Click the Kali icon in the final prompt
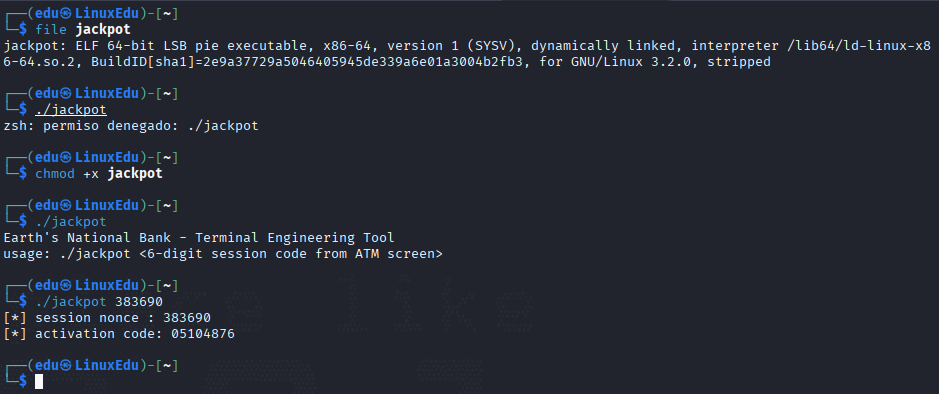939x394 pixels. pos(66,365)
